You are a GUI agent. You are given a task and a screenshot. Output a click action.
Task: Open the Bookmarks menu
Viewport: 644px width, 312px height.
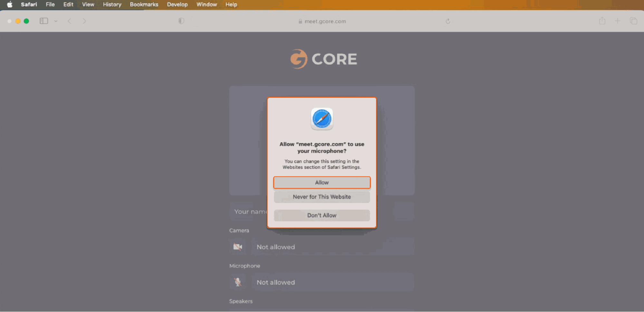click(144, 5)
